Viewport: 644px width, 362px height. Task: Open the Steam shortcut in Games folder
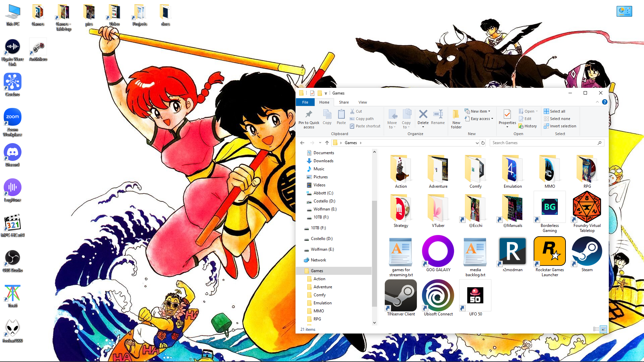pos(587,254)
